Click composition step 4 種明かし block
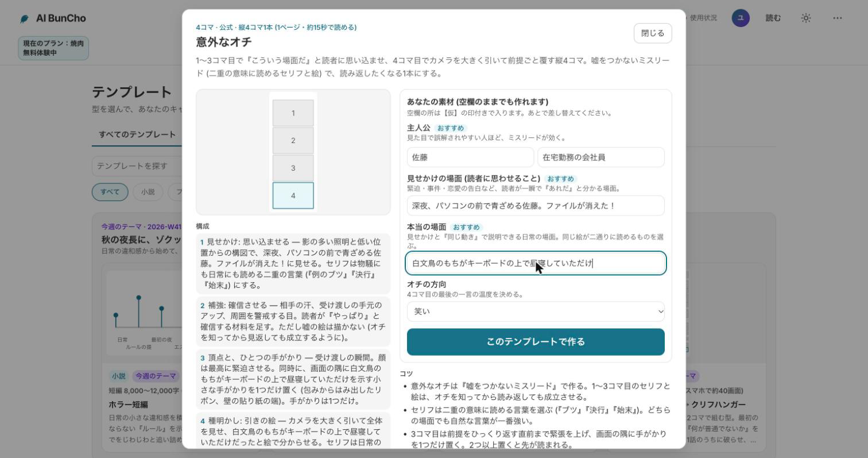This screenshot has width=868, height=458. click(293, 431)
